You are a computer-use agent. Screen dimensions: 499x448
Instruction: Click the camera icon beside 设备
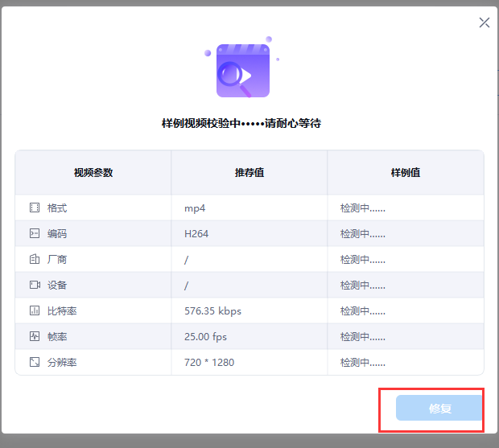pos(35,285)
